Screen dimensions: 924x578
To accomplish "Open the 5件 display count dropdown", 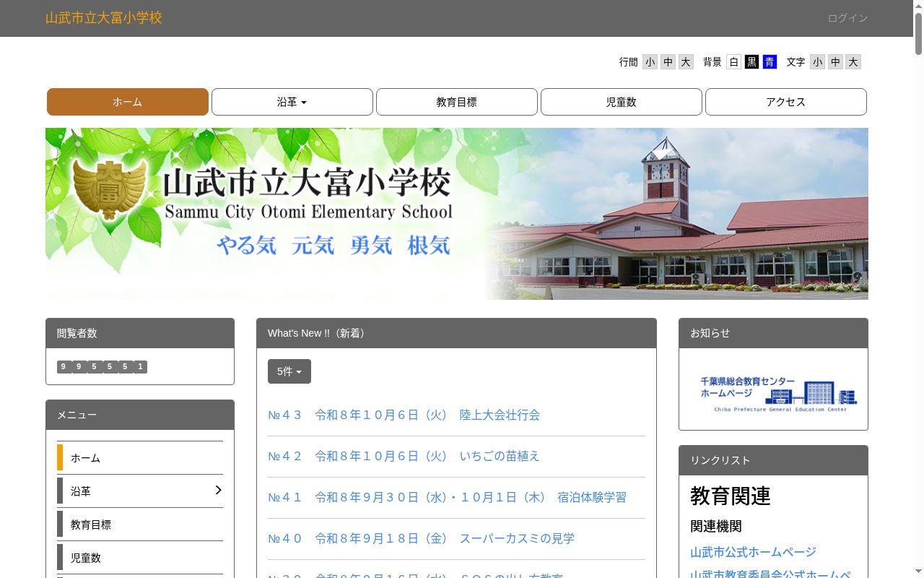I will pos(289,371).
